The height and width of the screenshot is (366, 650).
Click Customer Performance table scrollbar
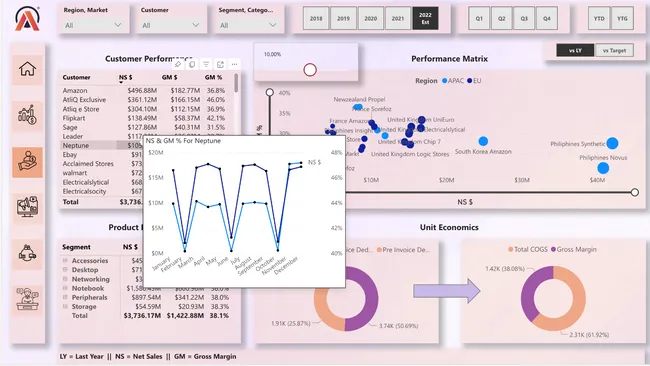(x=236, y=83)
